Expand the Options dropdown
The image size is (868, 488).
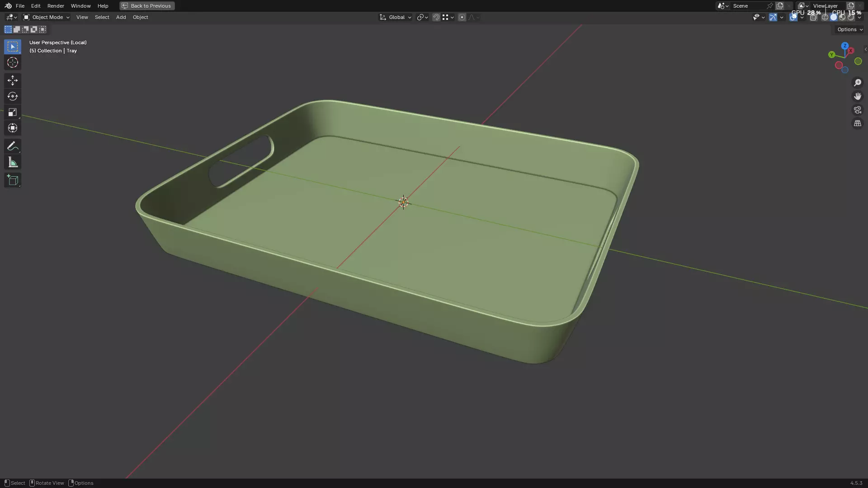coord(850,29)
